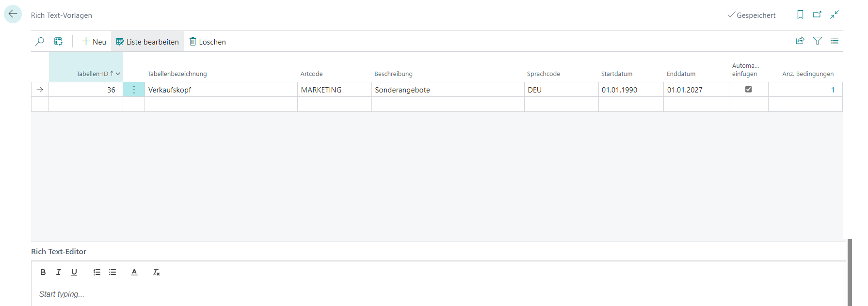
Task: Click Sprachcode column header
Action: [x=544, y=74]
